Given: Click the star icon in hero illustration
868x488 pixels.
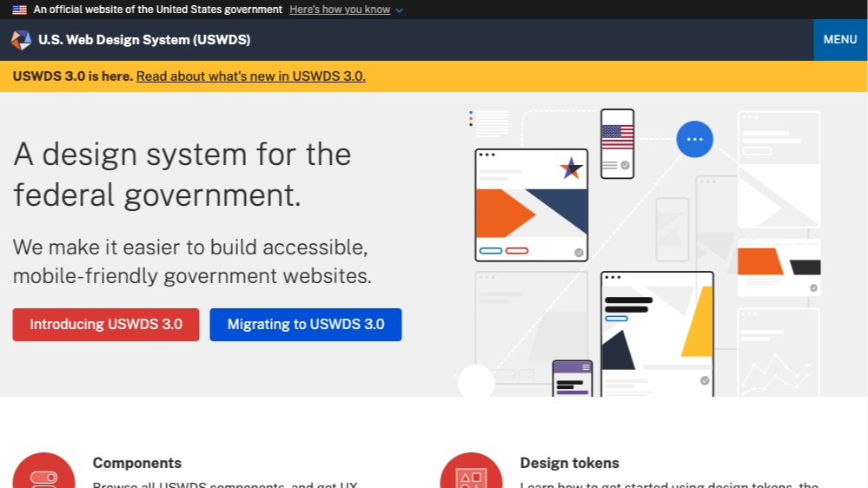Looking at the screenshot, I should pyautogui.click(x=571, y=168).
